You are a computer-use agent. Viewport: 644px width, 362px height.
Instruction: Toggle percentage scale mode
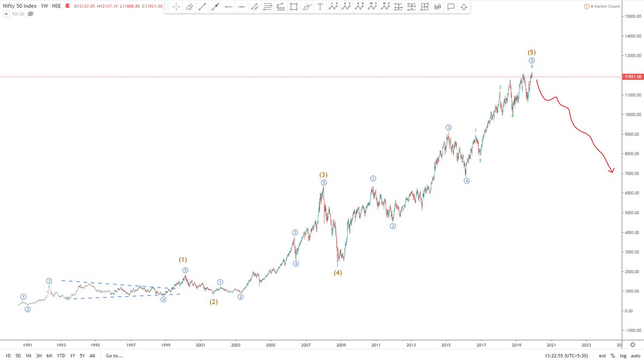coord(612,356)
